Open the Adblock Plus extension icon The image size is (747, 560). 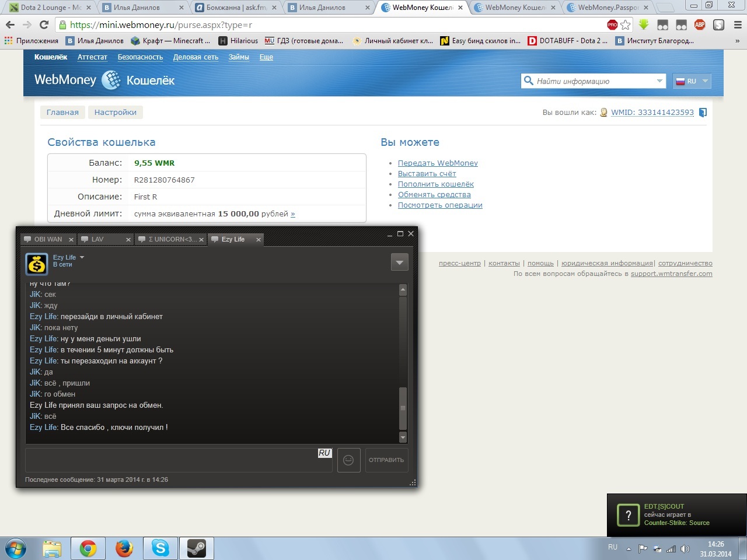click(700, 24)
